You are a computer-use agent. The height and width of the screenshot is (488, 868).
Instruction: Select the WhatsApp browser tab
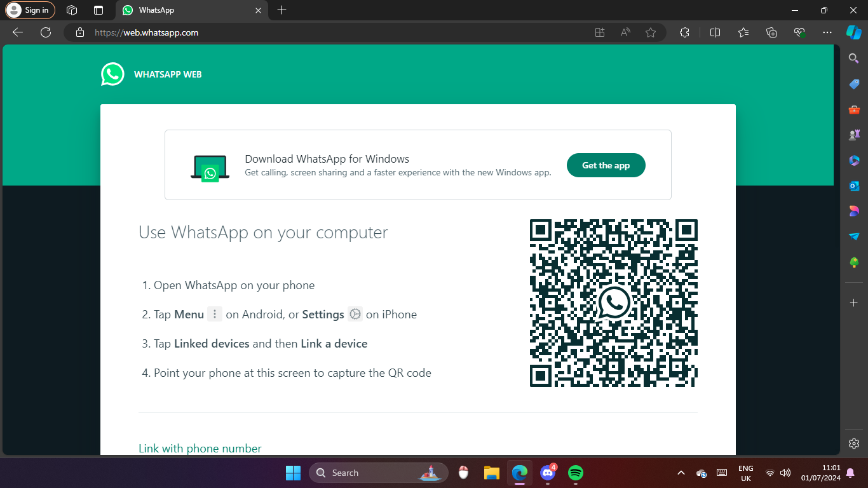click(191, 10)
